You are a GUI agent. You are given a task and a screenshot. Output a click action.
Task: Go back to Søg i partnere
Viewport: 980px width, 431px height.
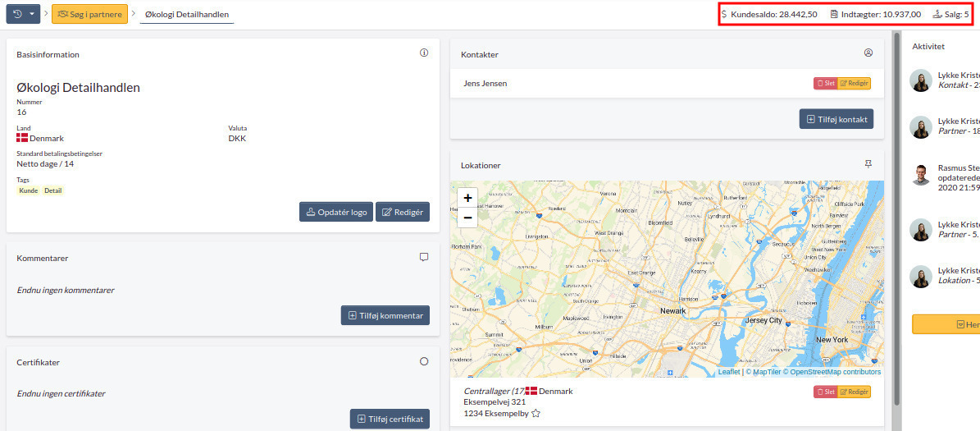pos(89,14)
